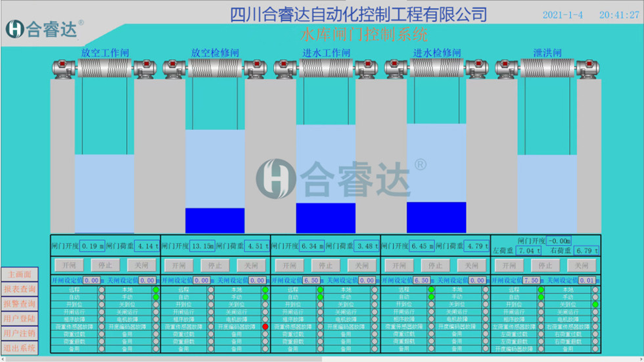Click 关闸设定值 field of 放空检修闸
Screen dimensions: 644x362
pyautogui.click(x=257, y=281)
